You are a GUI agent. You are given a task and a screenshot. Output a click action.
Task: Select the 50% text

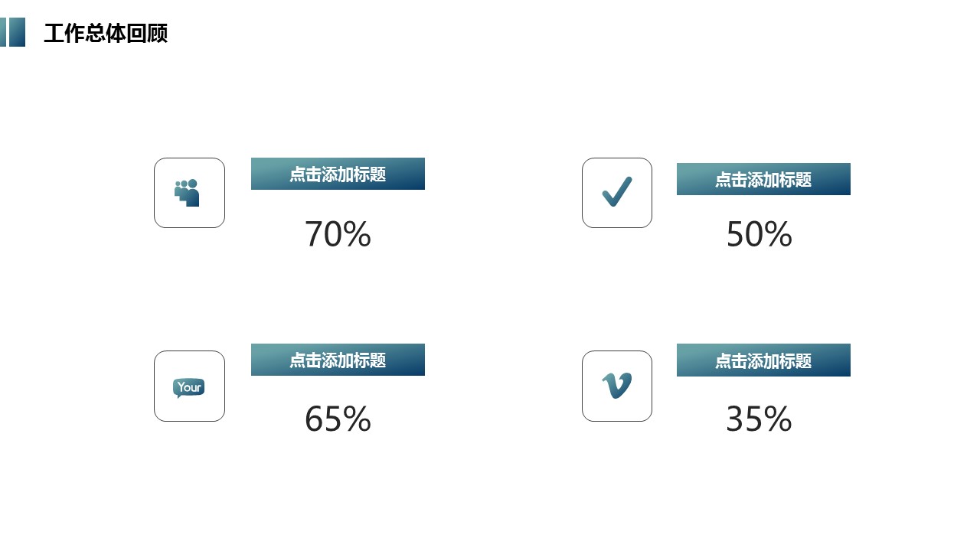pyautogui.click(x=759, y=234)
